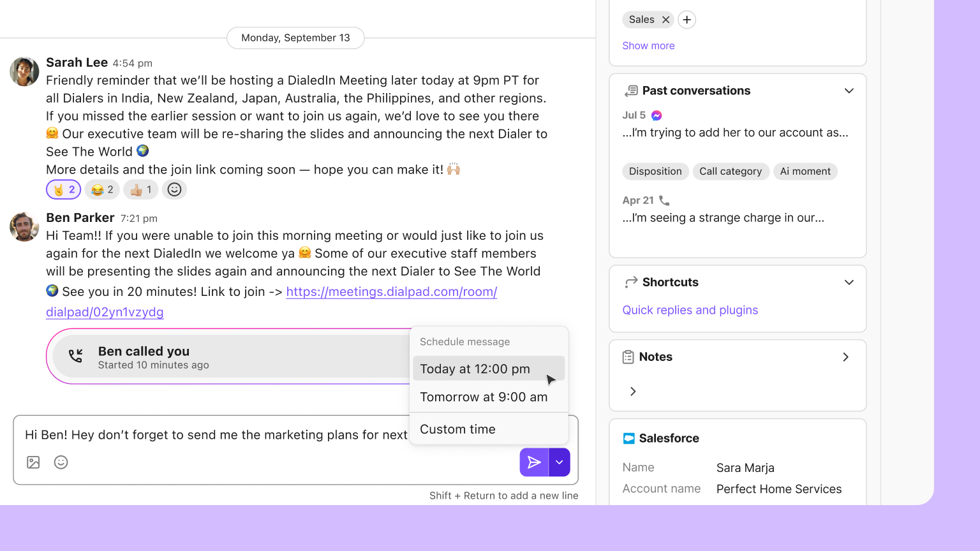Click the Notes clipboard icon

629,356
